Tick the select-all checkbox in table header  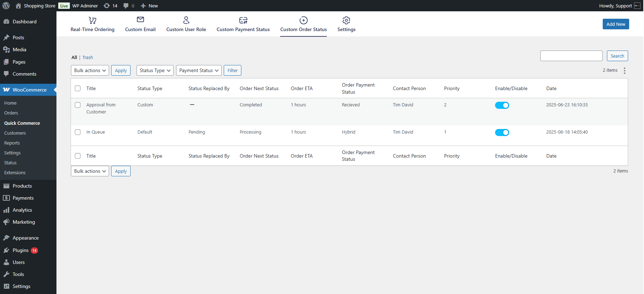78,88
